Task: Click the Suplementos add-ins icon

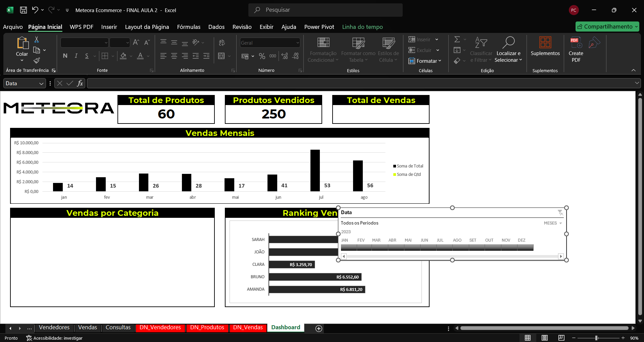Action: coord(545,43)
